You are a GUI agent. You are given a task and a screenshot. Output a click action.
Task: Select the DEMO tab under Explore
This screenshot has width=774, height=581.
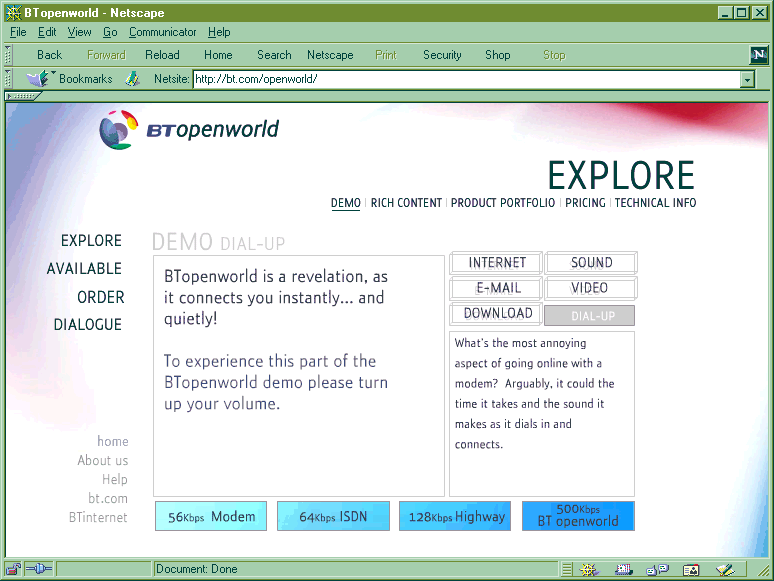(x=346, y=203)
